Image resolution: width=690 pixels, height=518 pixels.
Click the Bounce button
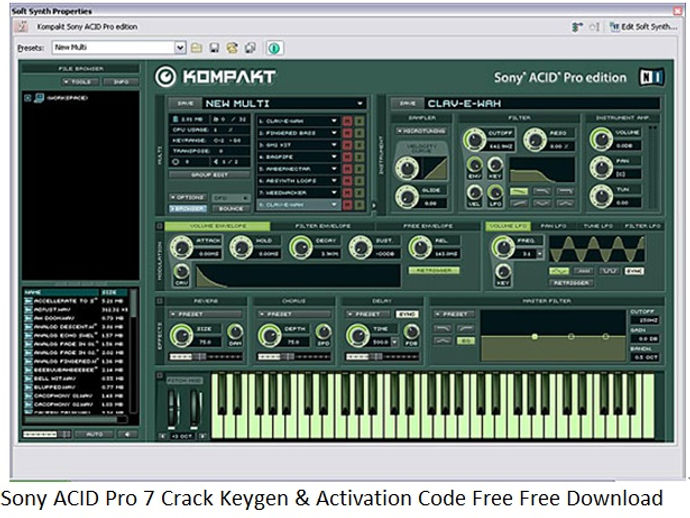[x=231, y=208]
